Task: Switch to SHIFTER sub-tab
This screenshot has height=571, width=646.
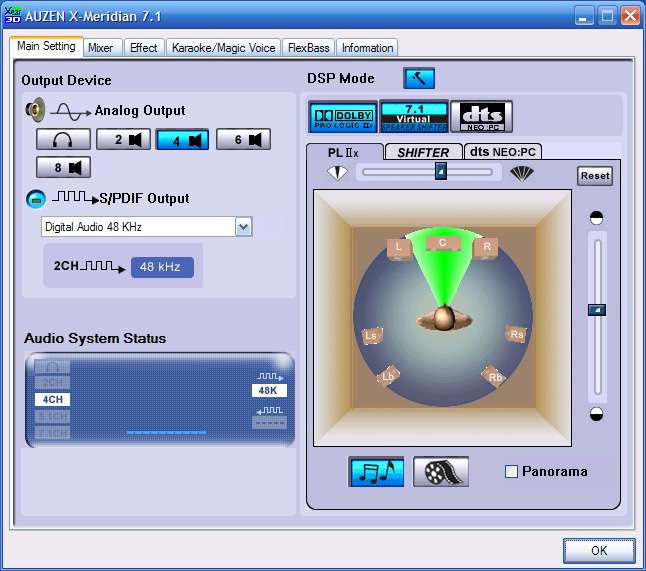Action: pos(423,152)
